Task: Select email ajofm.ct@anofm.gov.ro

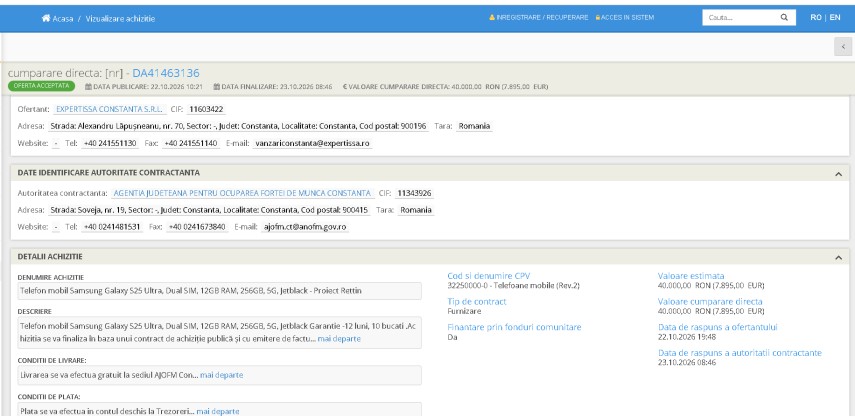Action: click(305, 227)
